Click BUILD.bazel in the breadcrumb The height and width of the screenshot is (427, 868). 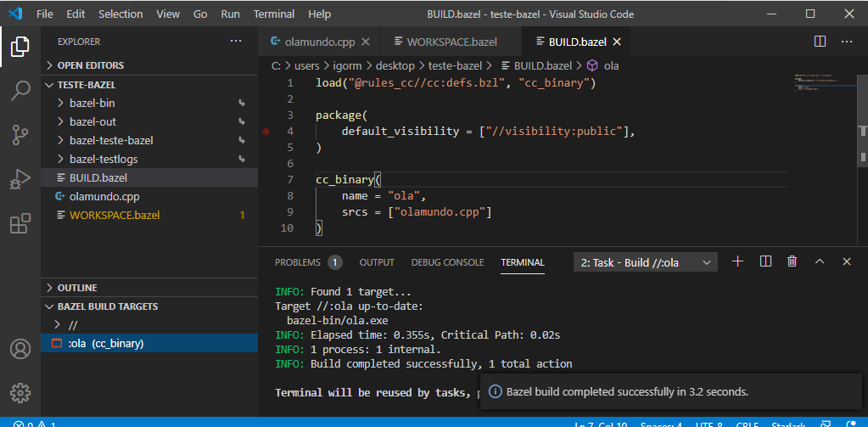542,65
